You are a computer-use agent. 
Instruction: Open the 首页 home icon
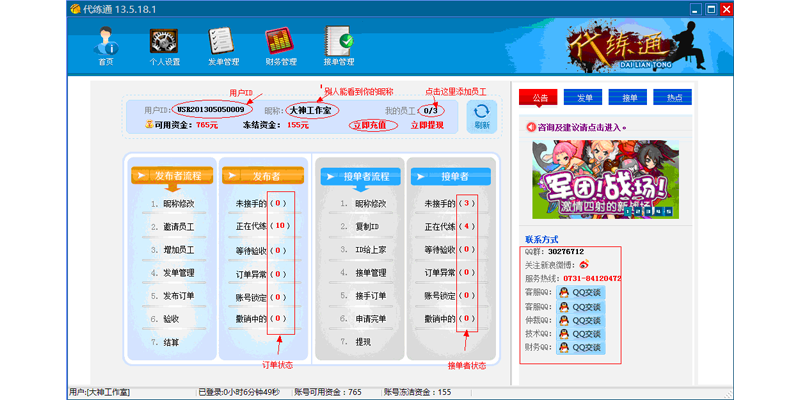point(106,46)
